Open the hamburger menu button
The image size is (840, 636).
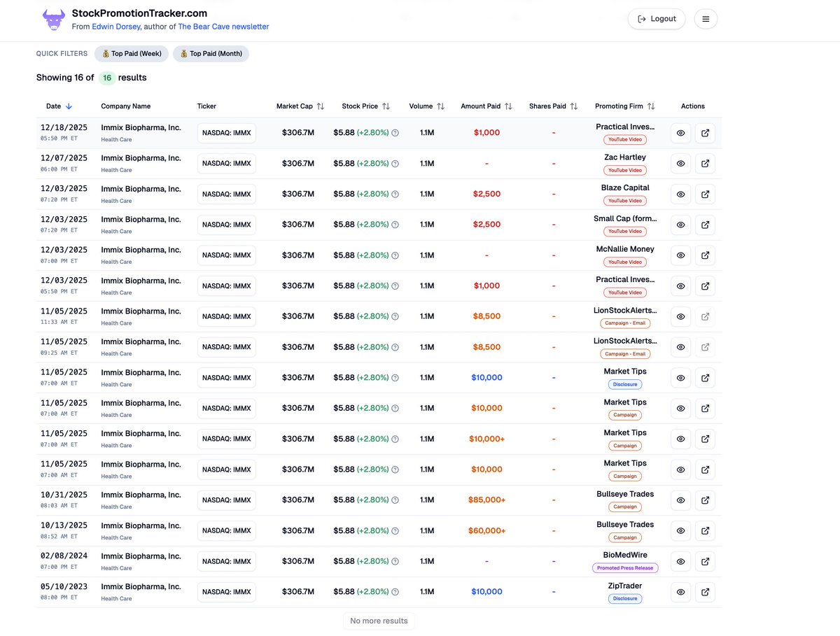click(x=706, y=19)
